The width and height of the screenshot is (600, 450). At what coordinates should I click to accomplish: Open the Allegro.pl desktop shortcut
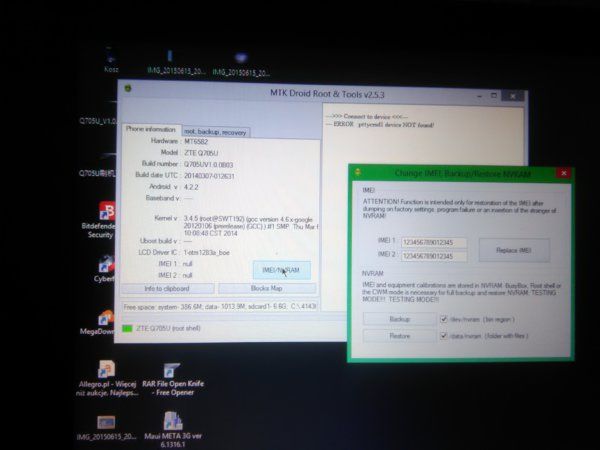[107, 378]
